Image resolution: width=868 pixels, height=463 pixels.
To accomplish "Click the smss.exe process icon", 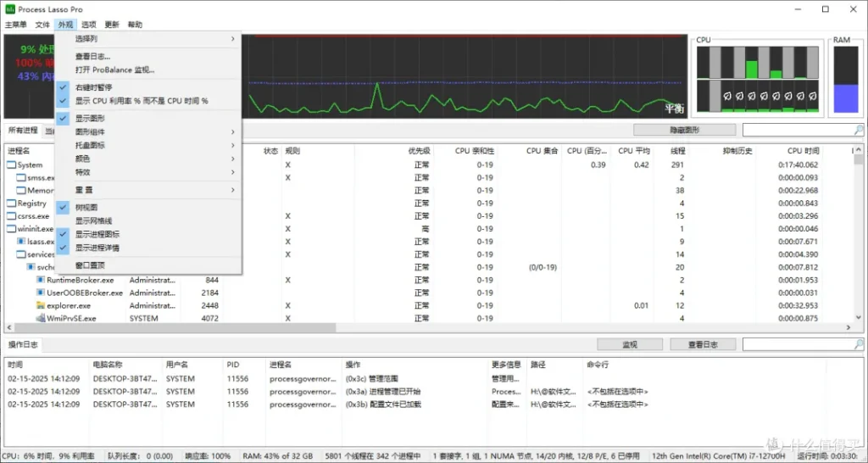I will tap(21, 178).
